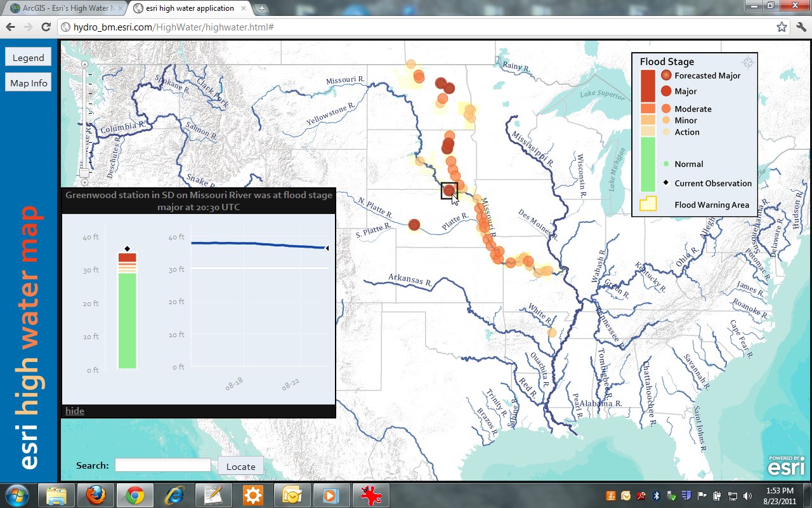Open the notepad app in the taskbar

click(x=214, y=495)
